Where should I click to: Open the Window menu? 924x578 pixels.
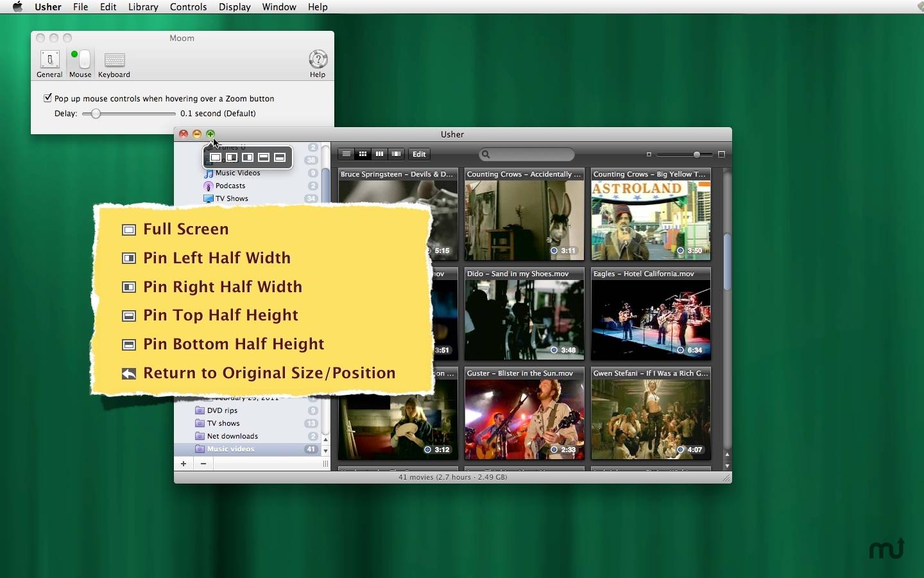(279, 7)
